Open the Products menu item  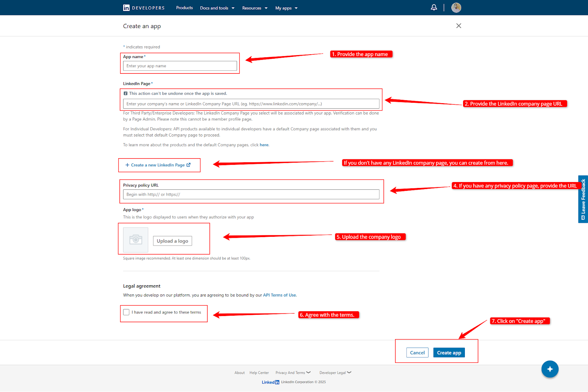[x=184, y=8]
